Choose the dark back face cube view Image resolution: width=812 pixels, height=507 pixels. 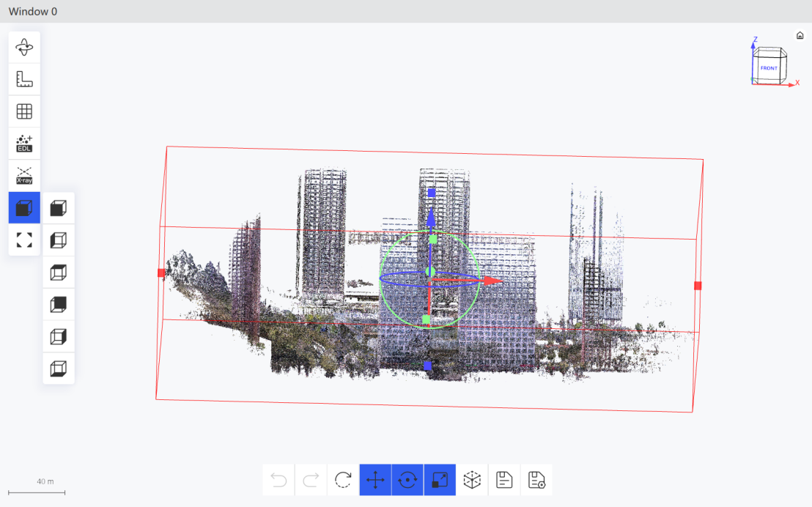(59, 305)
